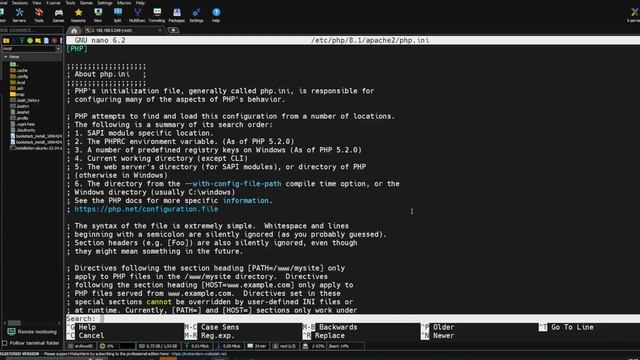Click the Split toolbar icon
The width and height of the screenshot is (640, 360).
click(x=118, y=15)
